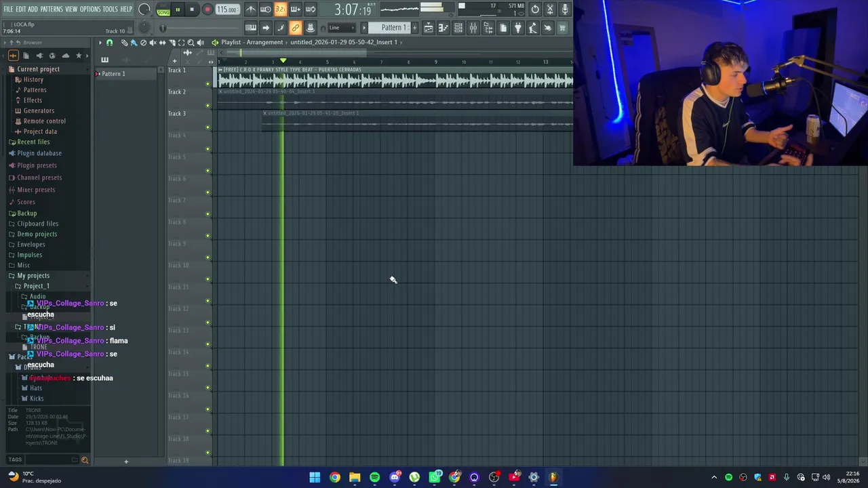868x488 pixels.
Task: Stop playback with the stop button
Action: click(192, 9)
